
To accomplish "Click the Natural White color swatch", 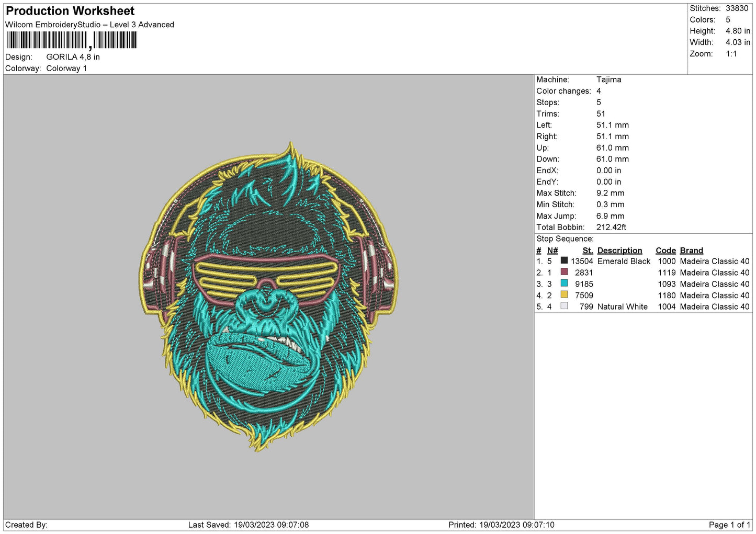I will pos(564,306).
